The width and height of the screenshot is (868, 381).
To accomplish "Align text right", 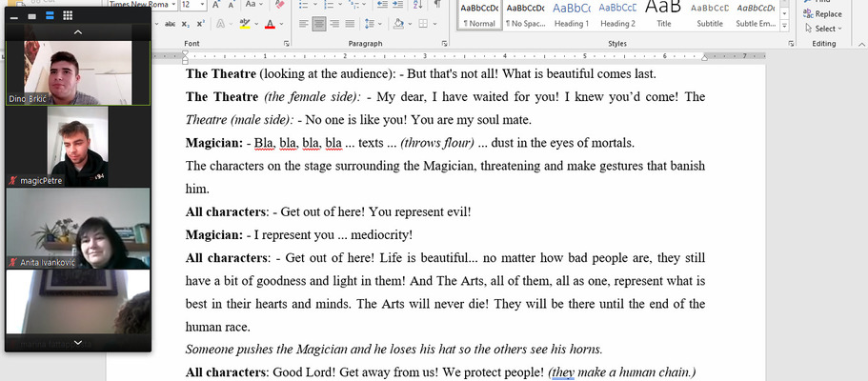I will click(x=334, y=24).
